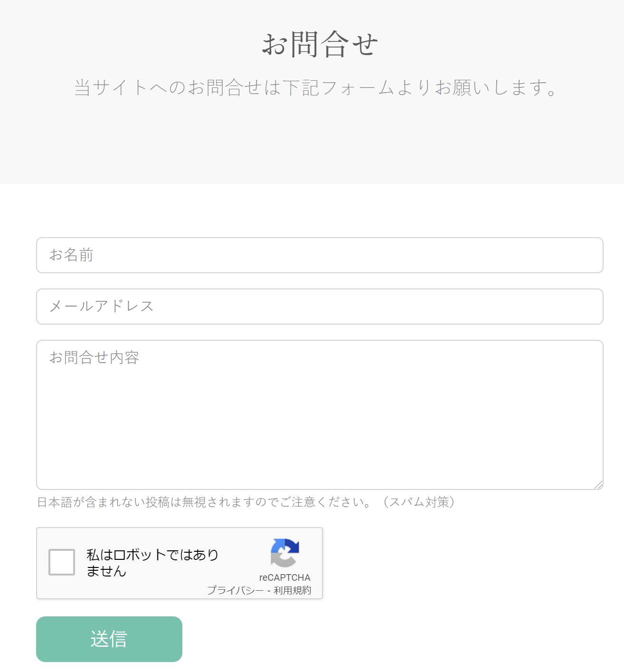Click the 送信 text on the button

click(109, 639)
